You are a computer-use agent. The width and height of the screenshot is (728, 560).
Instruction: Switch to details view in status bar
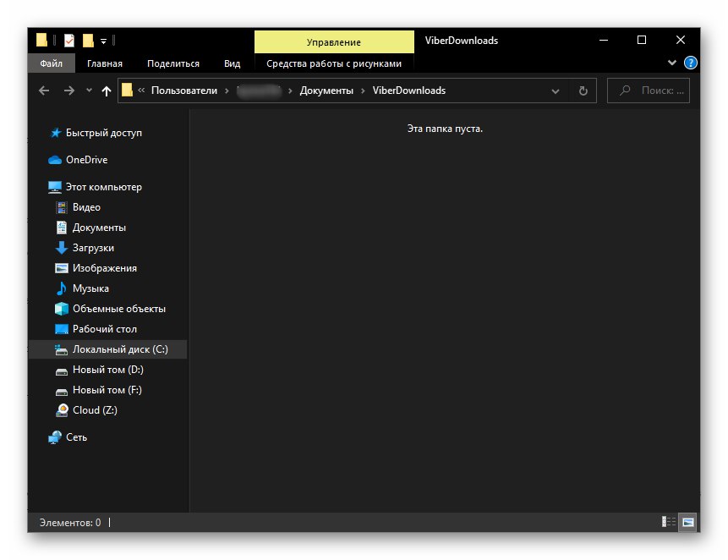tap(669, 522)
